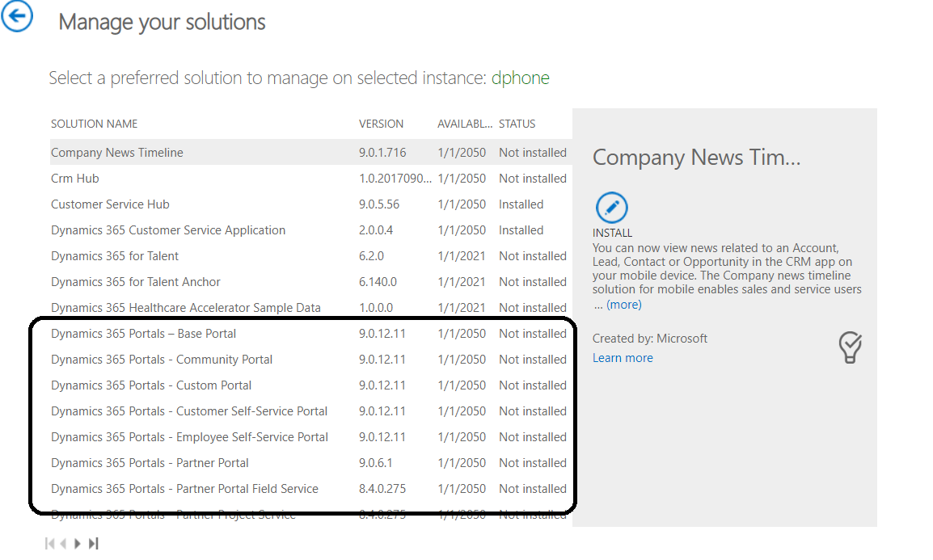The width and height of the screenshot is (933, 560).
Task: Jump to last page of solutions
Action: click(93, 544)
